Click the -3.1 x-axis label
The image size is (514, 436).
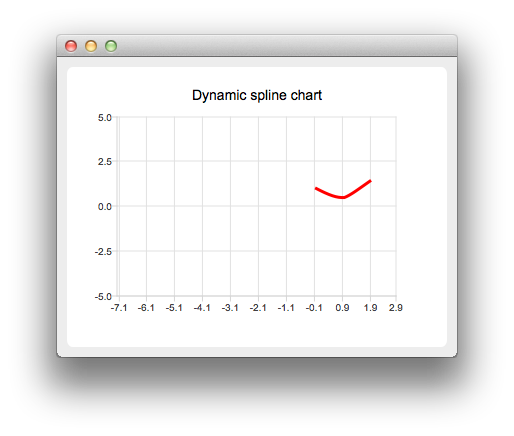coord(230,308)
